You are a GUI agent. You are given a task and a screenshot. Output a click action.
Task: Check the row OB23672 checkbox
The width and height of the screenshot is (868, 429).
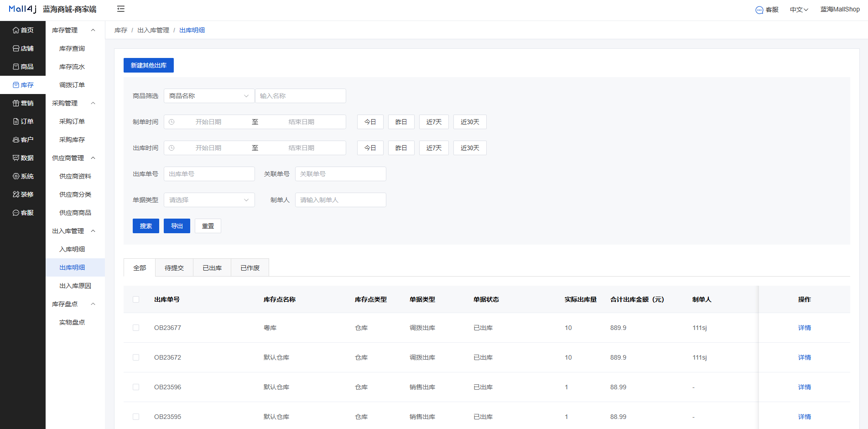[x=136, y=357]
